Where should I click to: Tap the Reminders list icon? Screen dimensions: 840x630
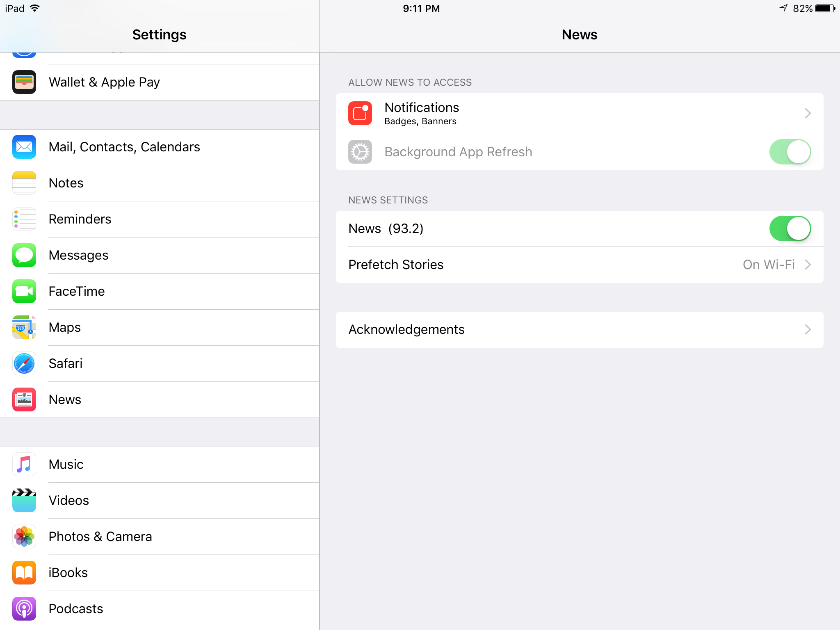(24, 219)
